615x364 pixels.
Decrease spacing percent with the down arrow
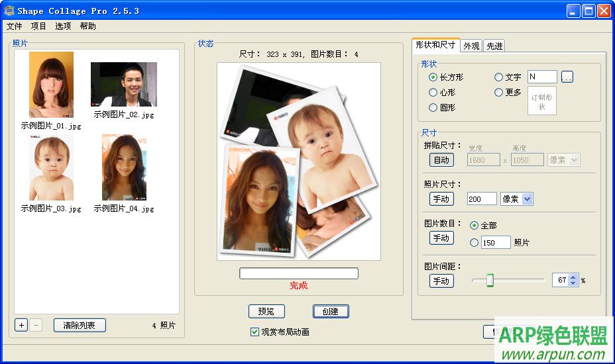click(573, 283)
